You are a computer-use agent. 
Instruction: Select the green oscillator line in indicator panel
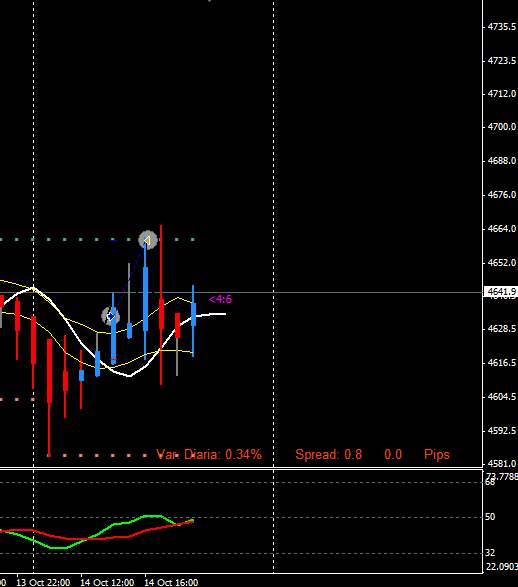[112, 525]
